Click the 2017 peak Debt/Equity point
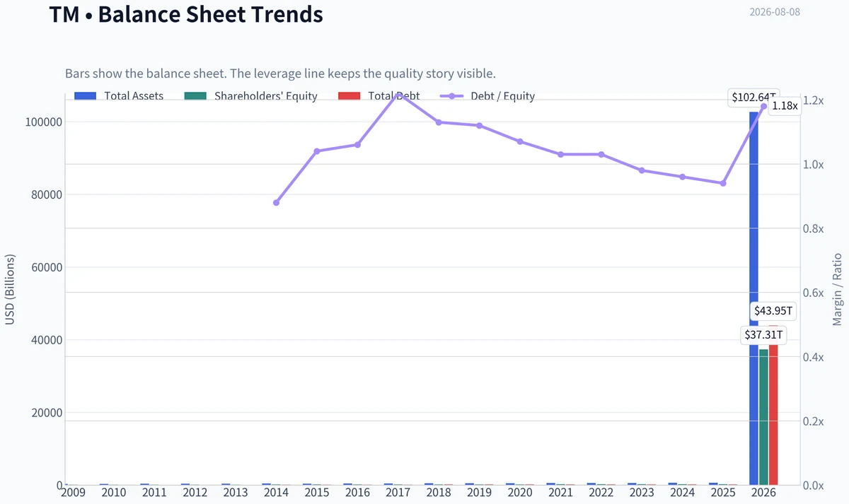This screenshot has width=849, height=504. point(398,93)
